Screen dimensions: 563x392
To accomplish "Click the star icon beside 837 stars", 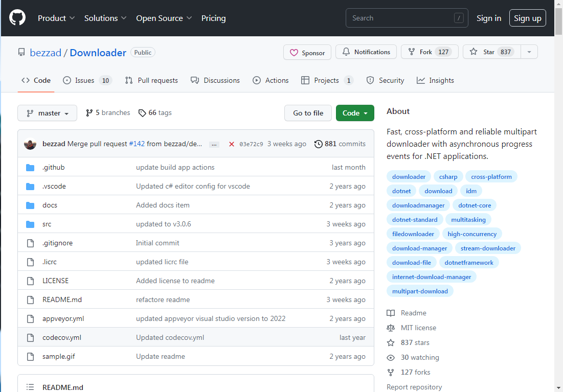I will coord(391,343).
